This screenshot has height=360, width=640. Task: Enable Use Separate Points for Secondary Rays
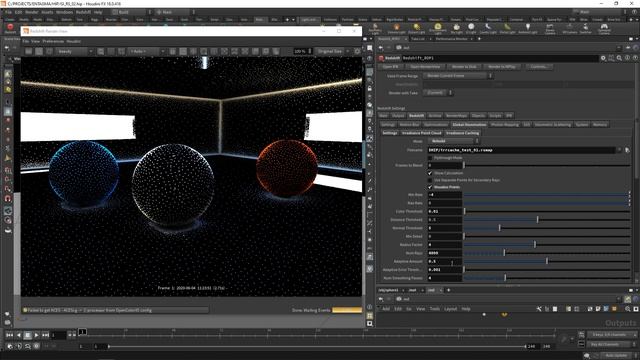point(430,180)
